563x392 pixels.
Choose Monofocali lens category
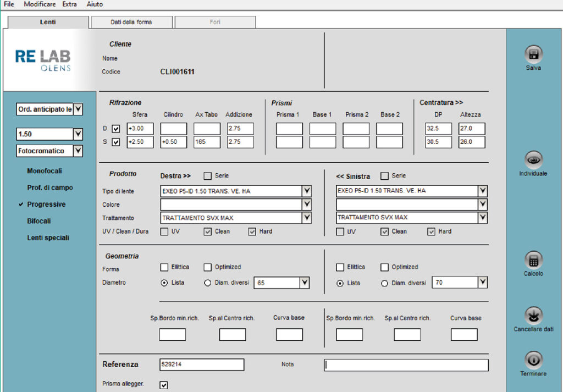[45, 171]
